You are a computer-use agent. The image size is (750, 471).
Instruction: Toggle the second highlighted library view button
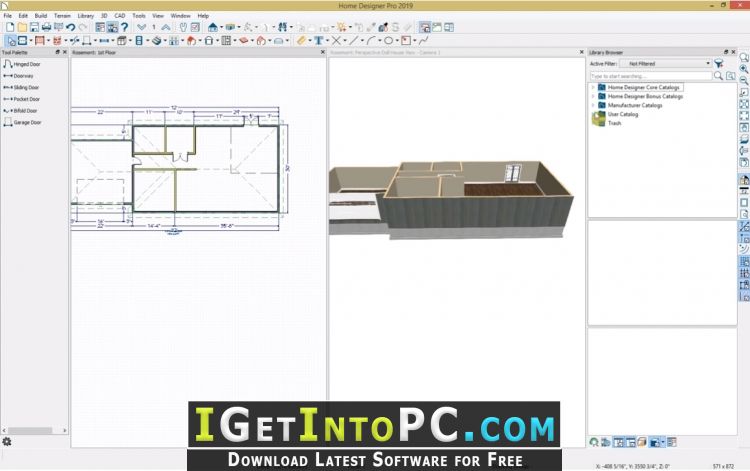tap(631, 442)
